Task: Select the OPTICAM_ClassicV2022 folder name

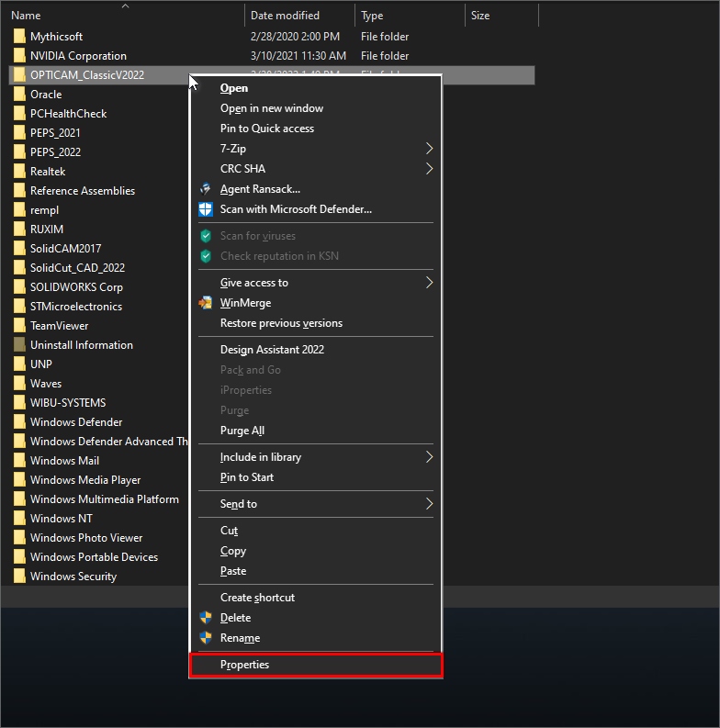Action: [x=87, y=75]
